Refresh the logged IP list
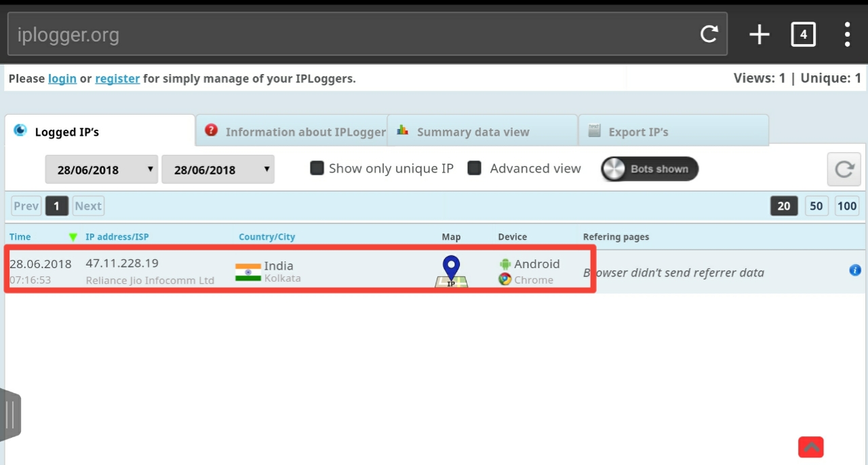Screen dimensions: 868x465 844,169
